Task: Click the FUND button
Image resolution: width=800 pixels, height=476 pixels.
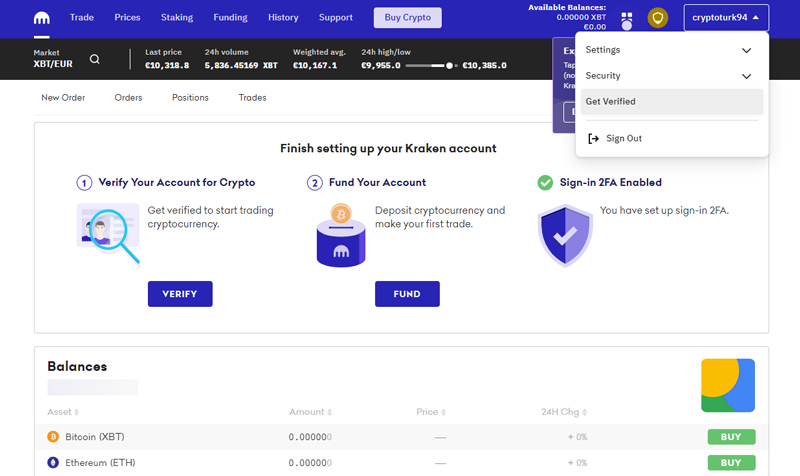Action: click(407, 294)
